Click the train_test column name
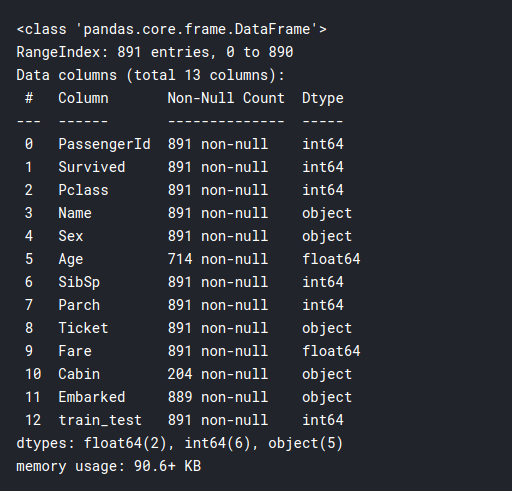 coord(100,420)
